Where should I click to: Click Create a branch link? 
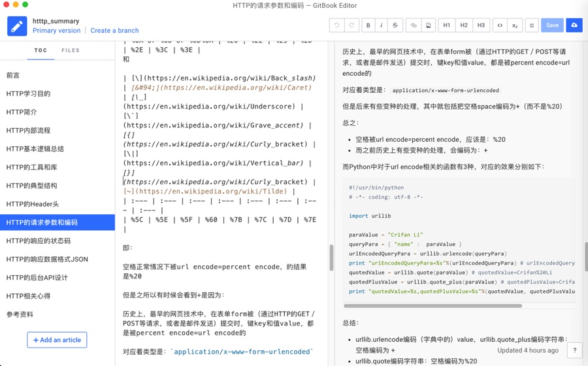(x=114, y=30)
